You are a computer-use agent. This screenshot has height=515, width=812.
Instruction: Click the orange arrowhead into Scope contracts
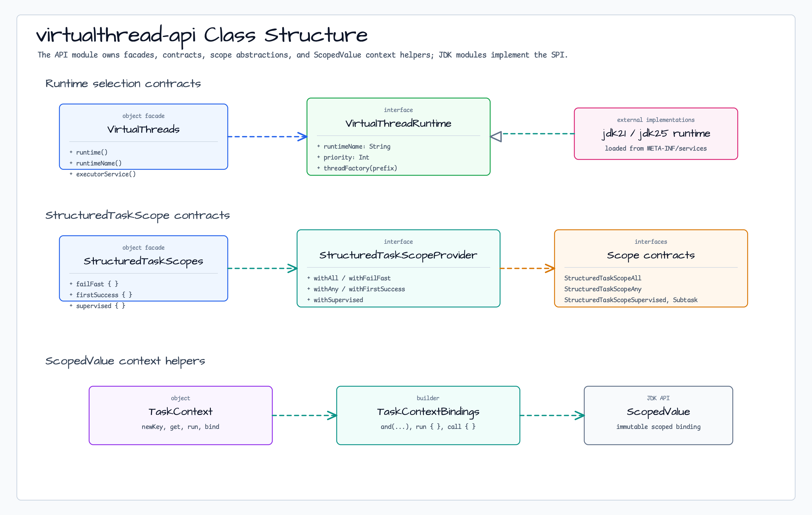pos(550,268)
